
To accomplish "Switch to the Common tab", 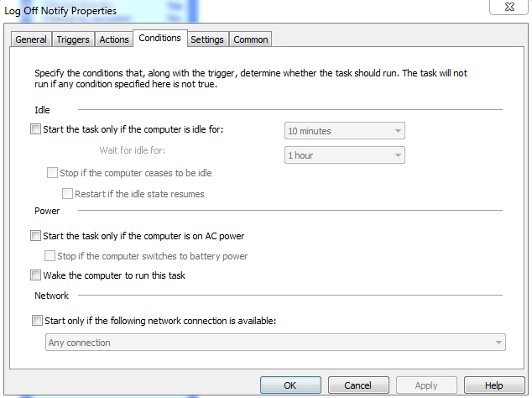I will point(250,39).
